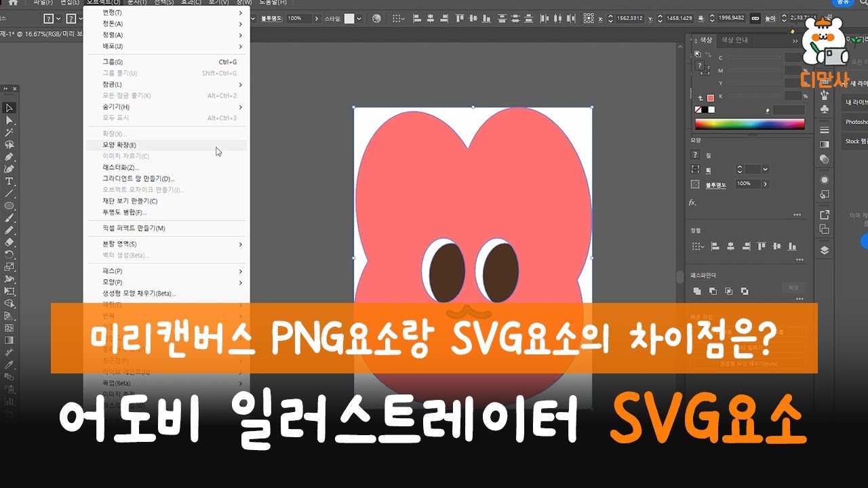Open the Symbols club icon in the dock

tap(824, 108)
